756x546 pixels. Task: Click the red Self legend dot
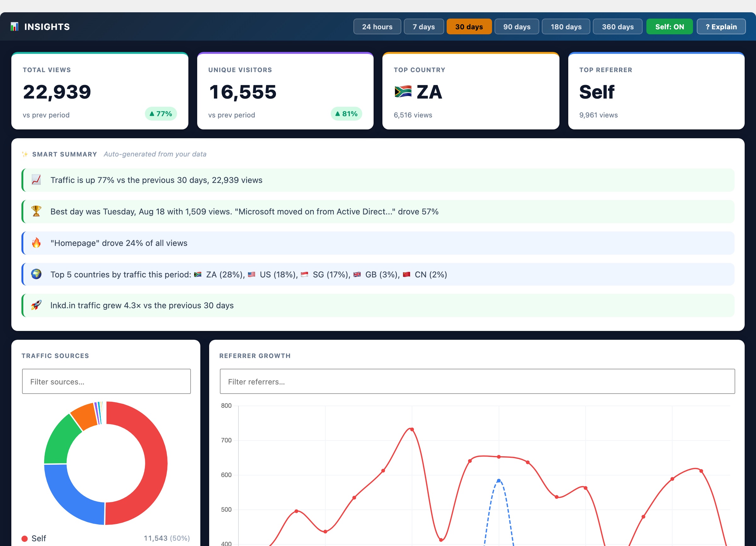pos(24,538)
